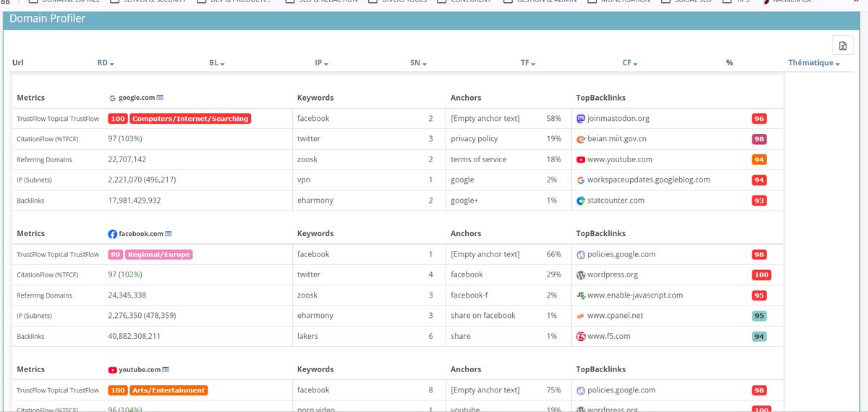
Task: Open the wordpress.org backlink in the facebook.com block
Action: tap(613, 275)
